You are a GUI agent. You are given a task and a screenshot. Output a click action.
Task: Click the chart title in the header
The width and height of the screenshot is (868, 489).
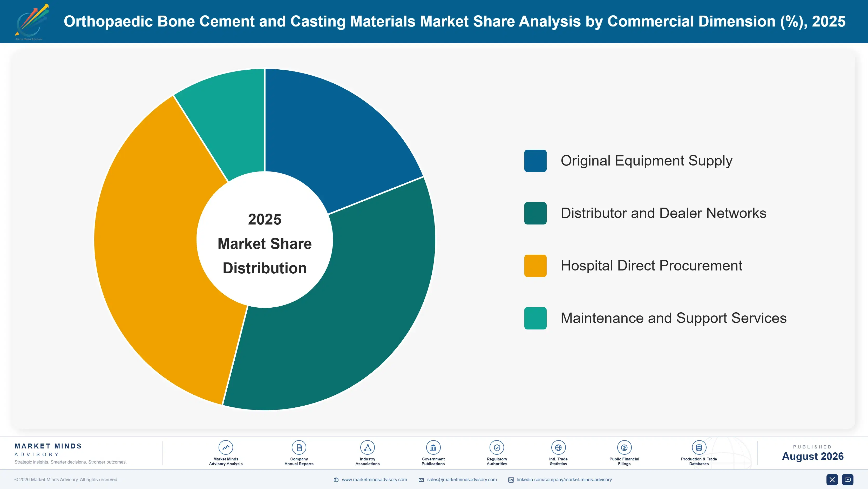click(x=455, y=21)
